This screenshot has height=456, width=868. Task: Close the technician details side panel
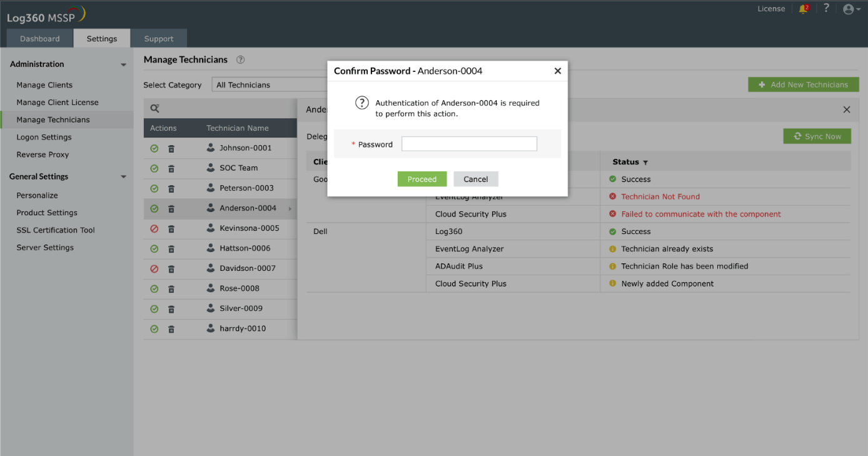pyautogui.click(x=847, y=109)
